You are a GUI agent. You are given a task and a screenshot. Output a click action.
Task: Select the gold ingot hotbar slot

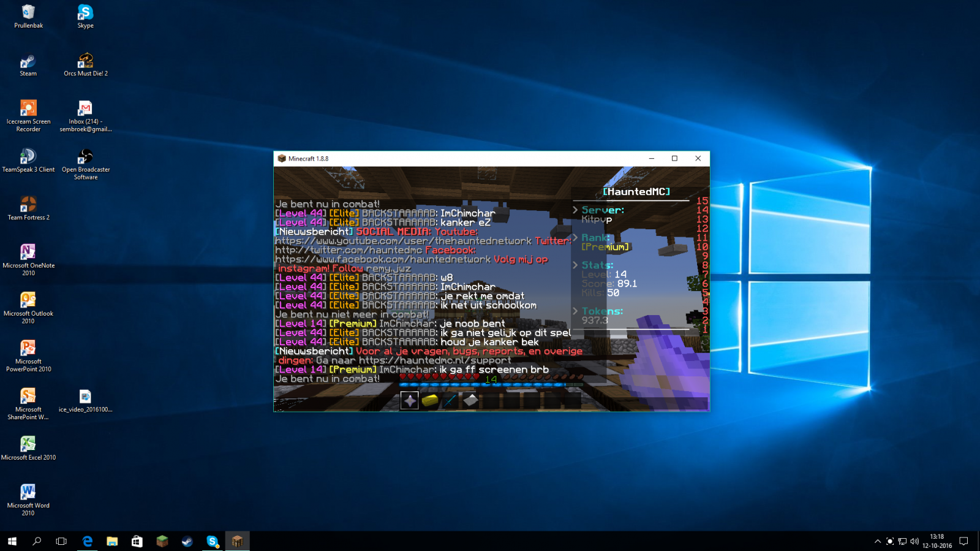430,400
